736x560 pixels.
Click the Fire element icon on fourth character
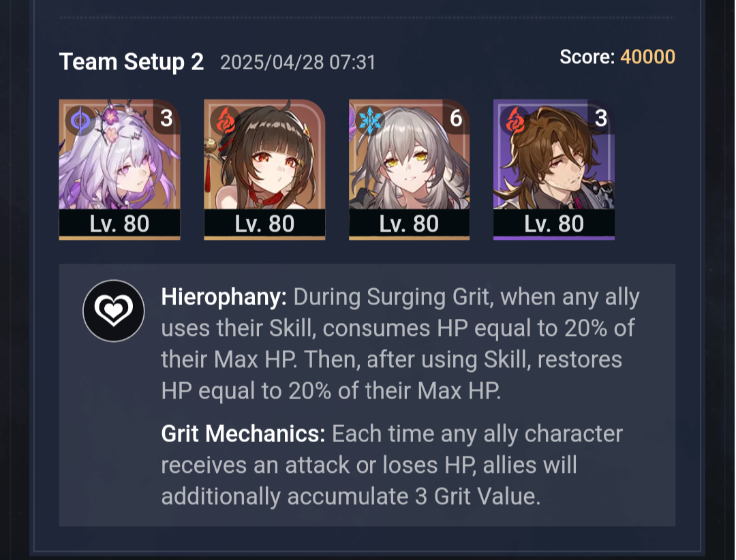point(515,121)
